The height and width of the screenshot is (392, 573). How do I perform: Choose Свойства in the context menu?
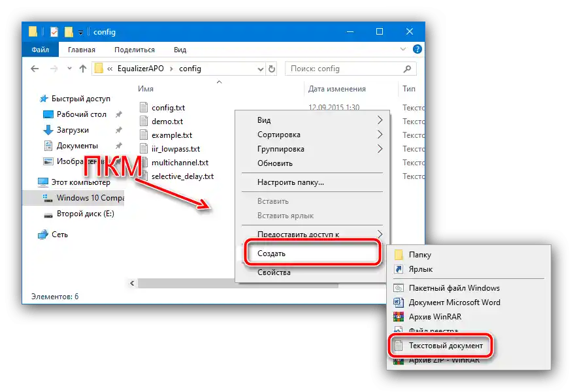point(312,272)
